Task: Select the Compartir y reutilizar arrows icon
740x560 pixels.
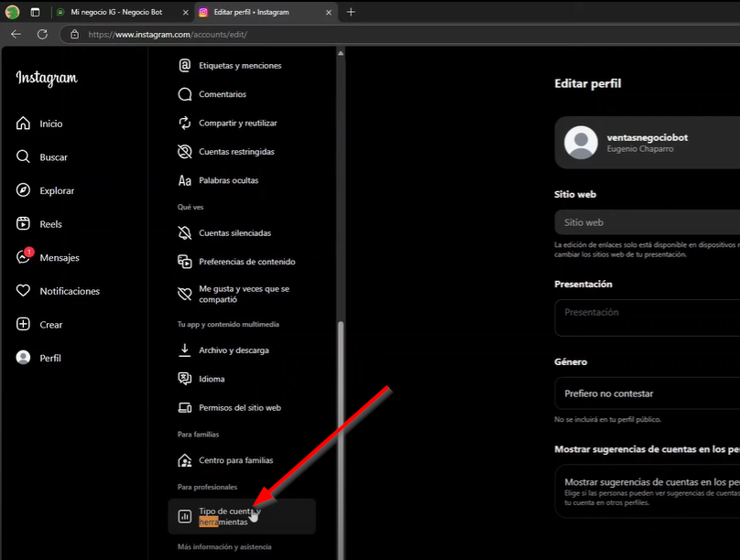Action: [184, 123]
